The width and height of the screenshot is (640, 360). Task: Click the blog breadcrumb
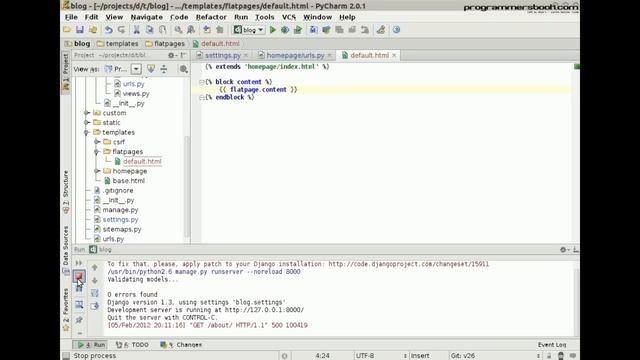[78, 44]
